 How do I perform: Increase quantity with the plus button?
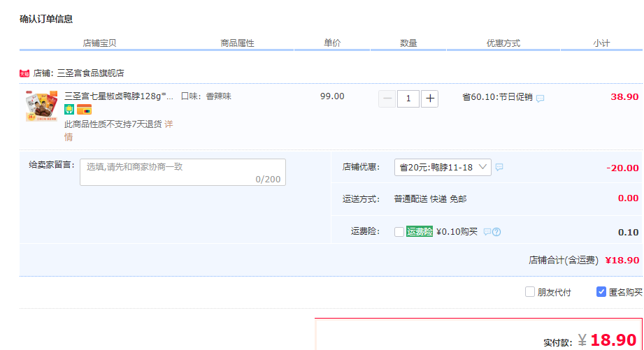[x=429, y=99]
